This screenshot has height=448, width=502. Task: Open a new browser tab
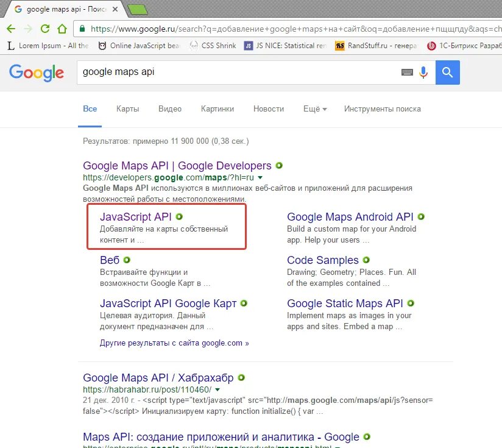pos(138,10)
